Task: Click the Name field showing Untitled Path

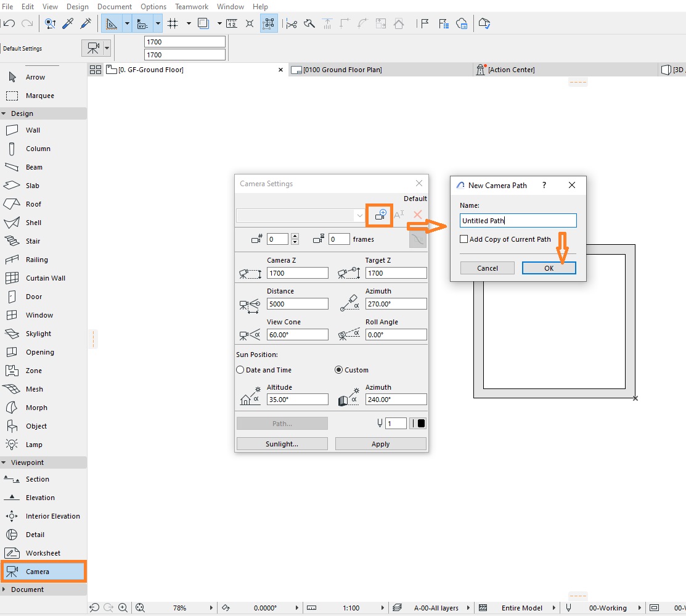Action: tap(517, 220)
